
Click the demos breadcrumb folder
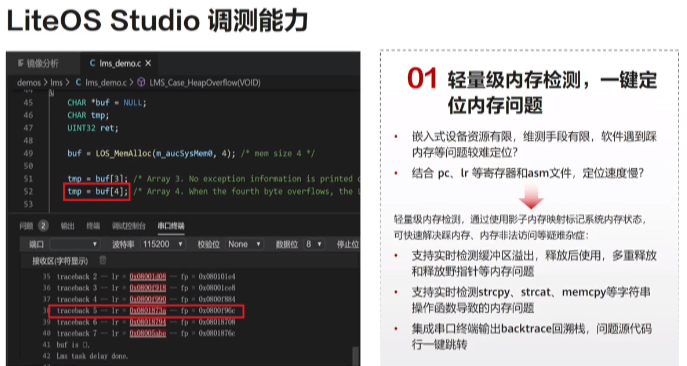coord(29,82)
